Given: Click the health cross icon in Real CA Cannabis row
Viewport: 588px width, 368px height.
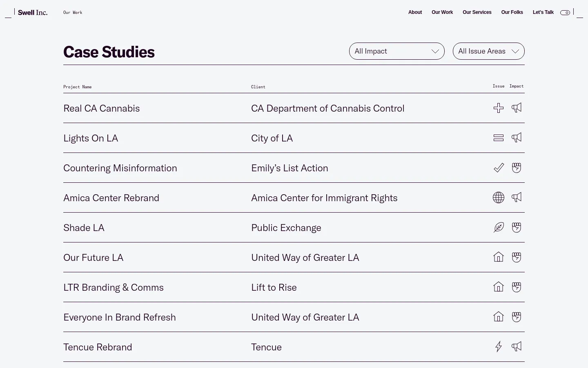Looking at the screenshot, I should 499,108.
